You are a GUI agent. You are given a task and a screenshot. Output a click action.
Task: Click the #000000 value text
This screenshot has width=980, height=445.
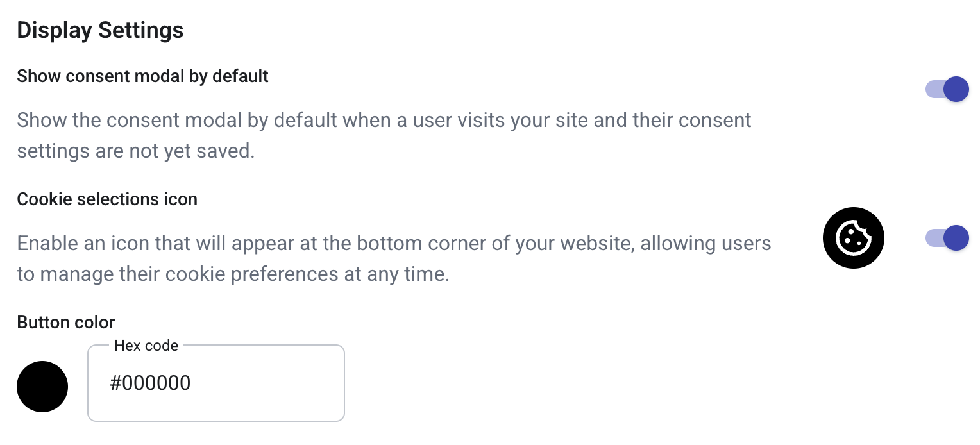point(150,383)
